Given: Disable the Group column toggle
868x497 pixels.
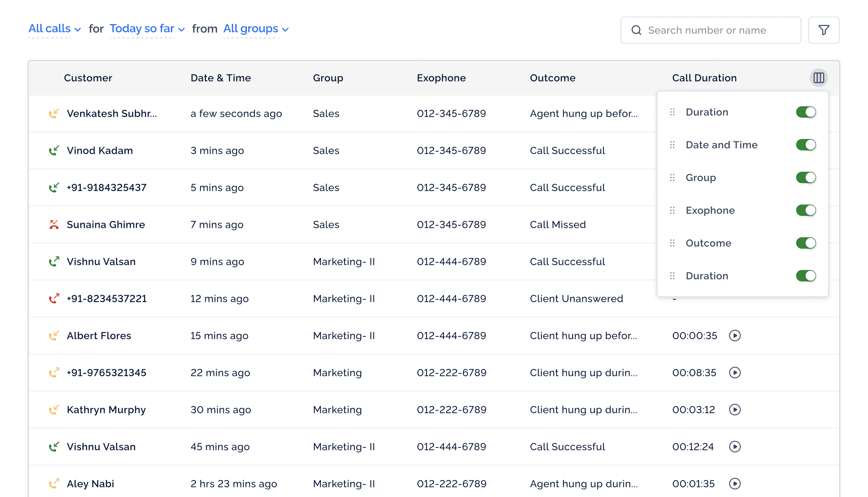Looking at the screenshot, I should pyautogui.click(x=806, y=178).
